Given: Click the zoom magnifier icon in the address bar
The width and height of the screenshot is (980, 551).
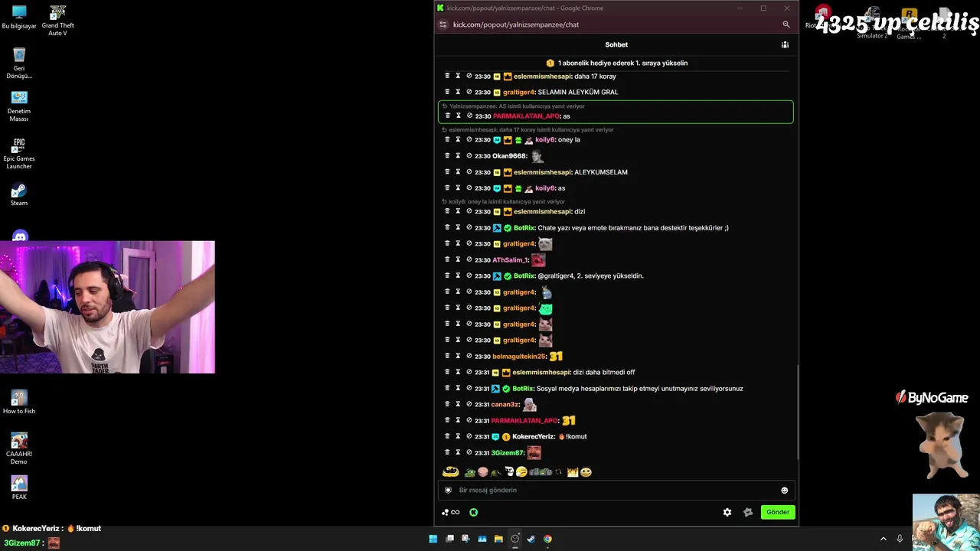Looking at the screenshot, I should (786, 24).
